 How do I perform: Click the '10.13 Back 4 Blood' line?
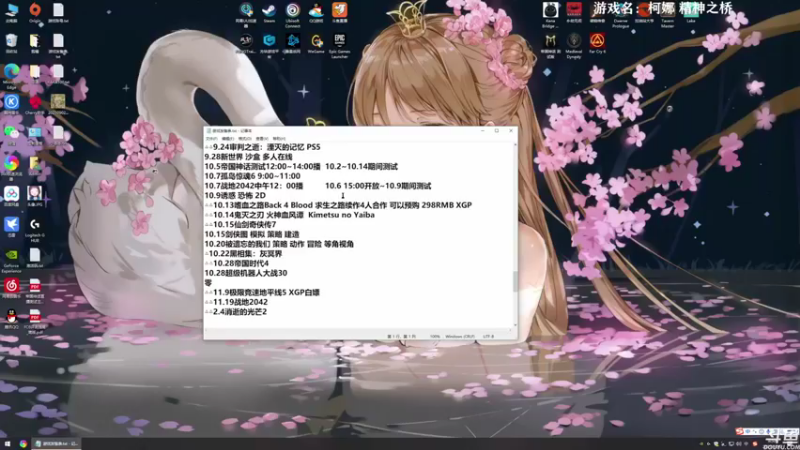338,205
